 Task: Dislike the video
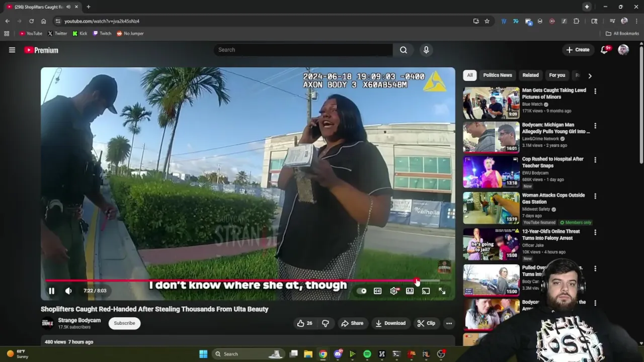[x=326, y=323]
